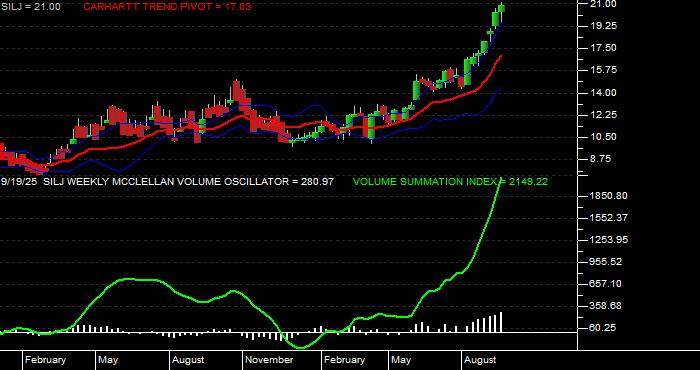700x370 pixels.
Task: Click the 10.50 price axis value
Action: [x=604, y=137]
